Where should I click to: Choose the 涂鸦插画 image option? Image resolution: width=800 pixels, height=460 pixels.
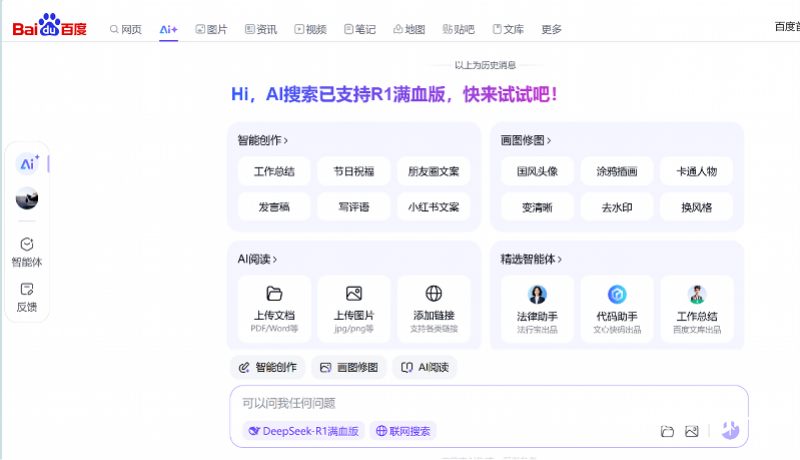617,171
